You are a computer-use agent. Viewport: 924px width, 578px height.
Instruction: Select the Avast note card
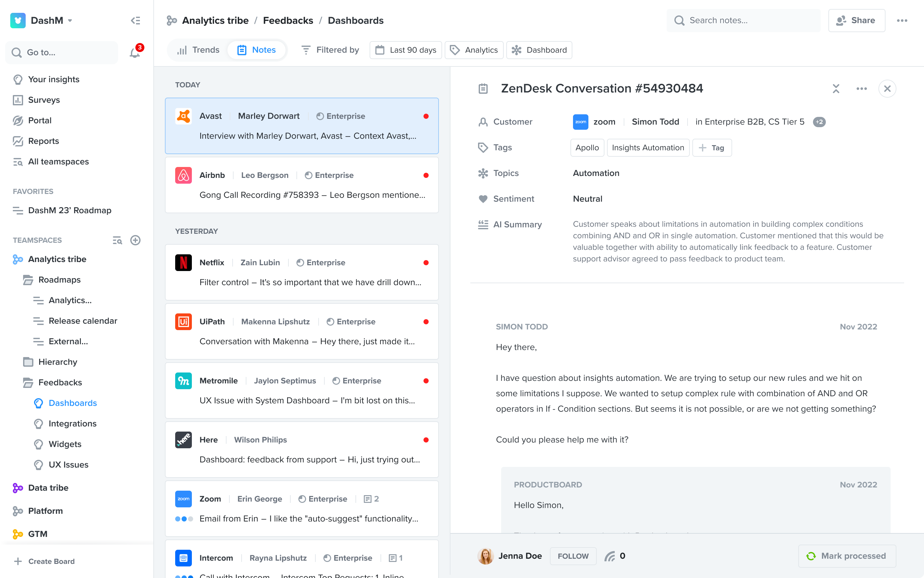tap(302, 126)
